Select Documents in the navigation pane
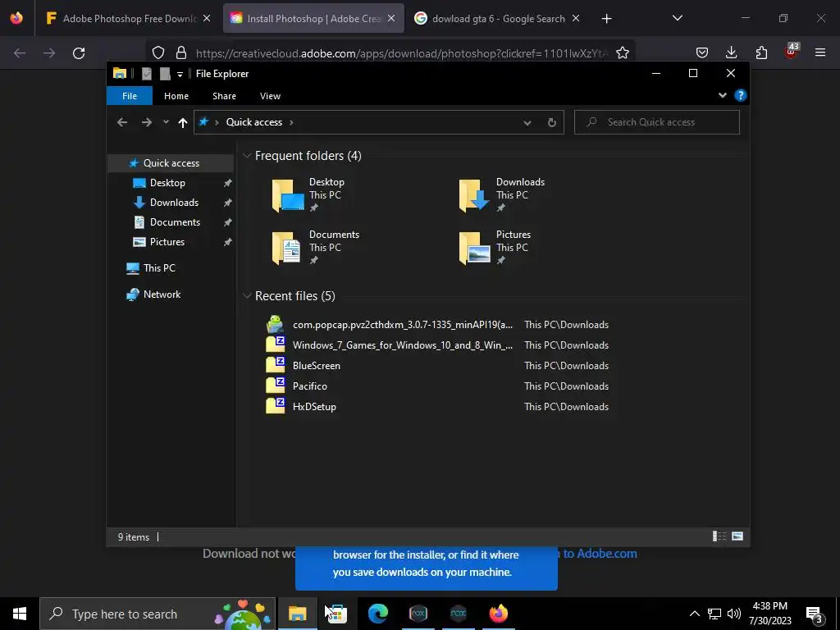840x630 pixels. coord(175,222)
